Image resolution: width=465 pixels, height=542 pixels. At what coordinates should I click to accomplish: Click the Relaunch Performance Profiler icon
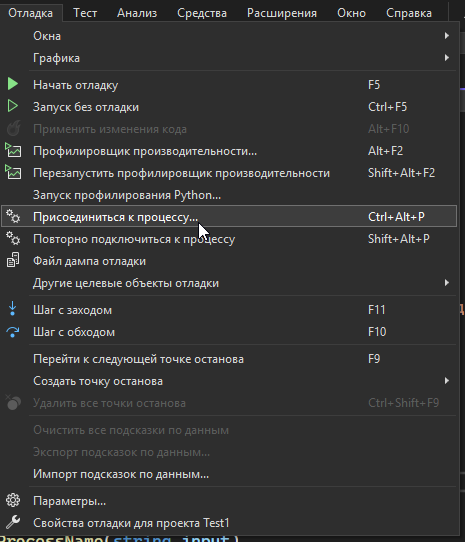coord(13,173)
